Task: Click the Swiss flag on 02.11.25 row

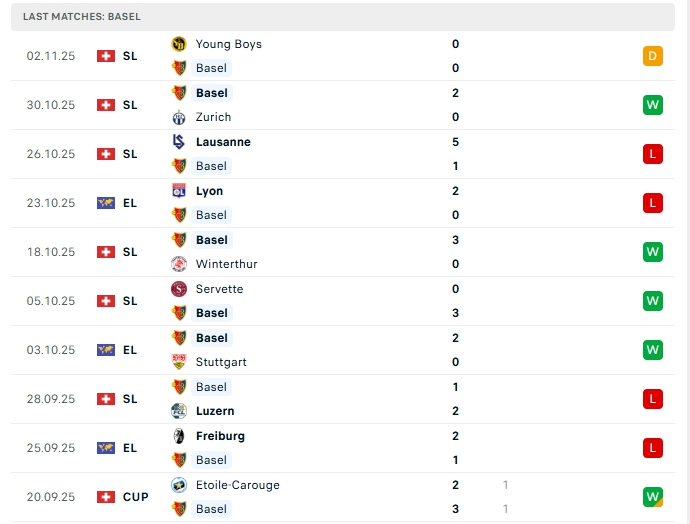Action: tap(106, 56)
